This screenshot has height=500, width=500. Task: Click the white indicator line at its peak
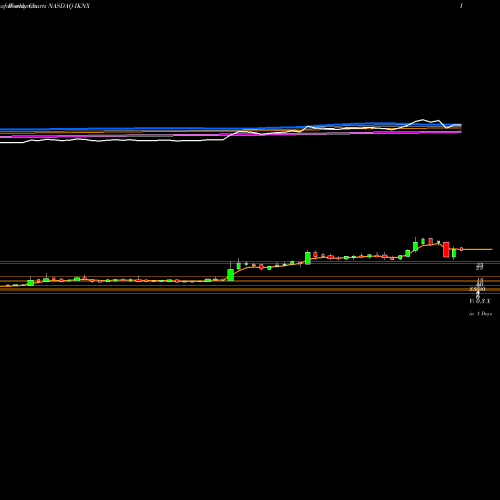[423, 120]
